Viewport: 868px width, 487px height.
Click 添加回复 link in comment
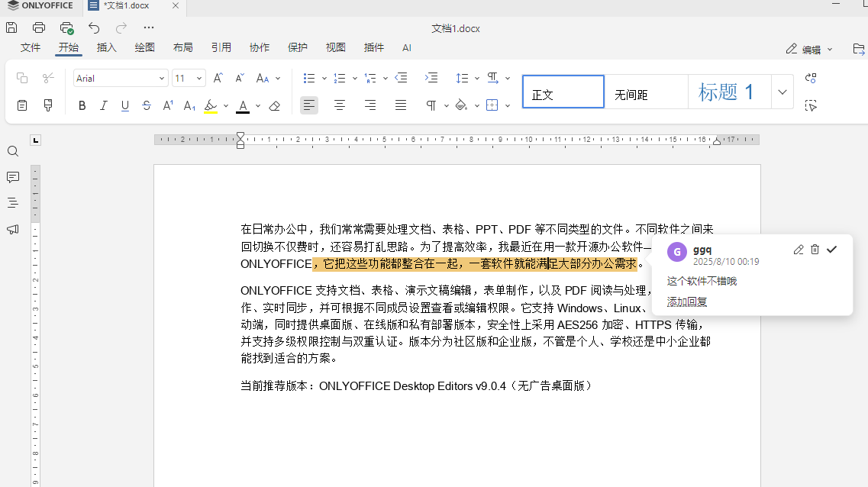[x=687, y=302]
